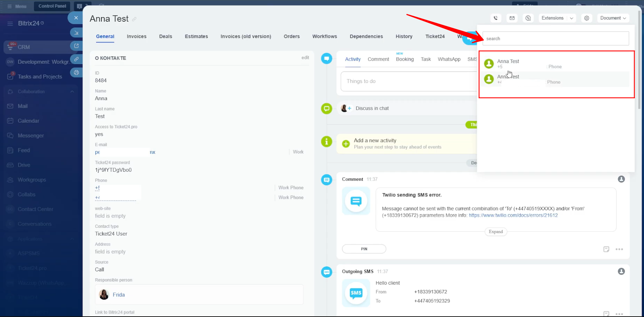This screenshot has width=644, height=317.
Task: Switch to the Deals tab
Action: tap(165, 36)
